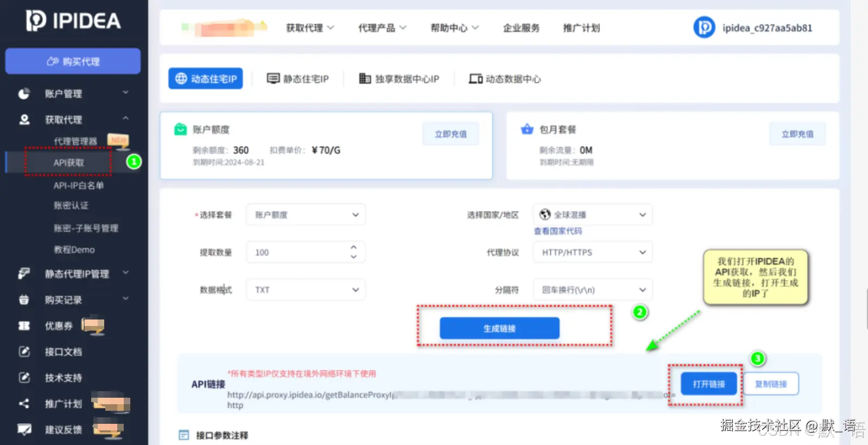Click the 购买记录 basket icon

pos(24,299)
